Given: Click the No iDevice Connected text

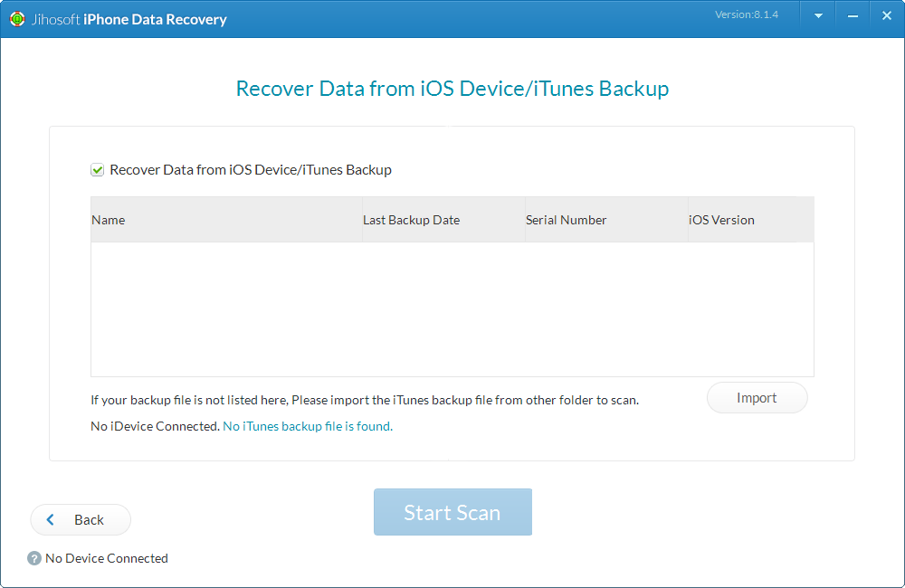Looking at the screenshot, I should (x=156, y=426).
